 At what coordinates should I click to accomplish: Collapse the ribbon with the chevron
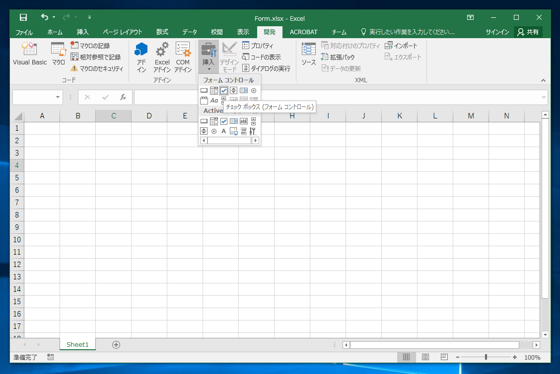pos(543,80)
